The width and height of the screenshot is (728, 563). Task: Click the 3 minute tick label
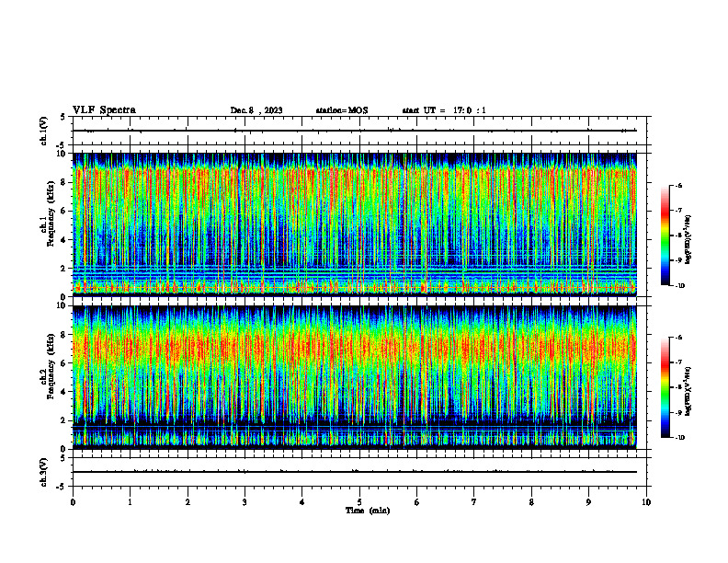coord(245,502)
